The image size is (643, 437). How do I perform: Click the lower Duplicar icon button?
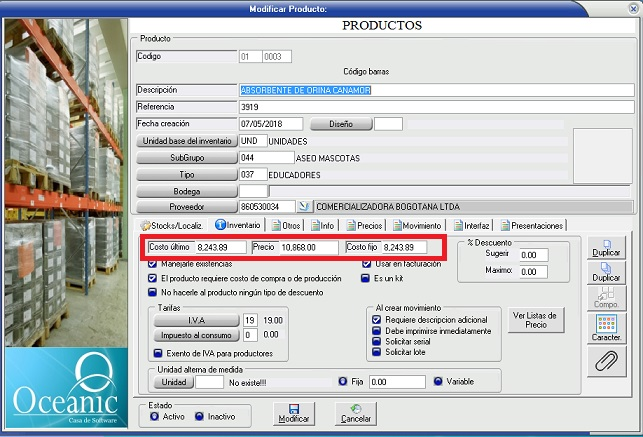[x=606, y=270]
